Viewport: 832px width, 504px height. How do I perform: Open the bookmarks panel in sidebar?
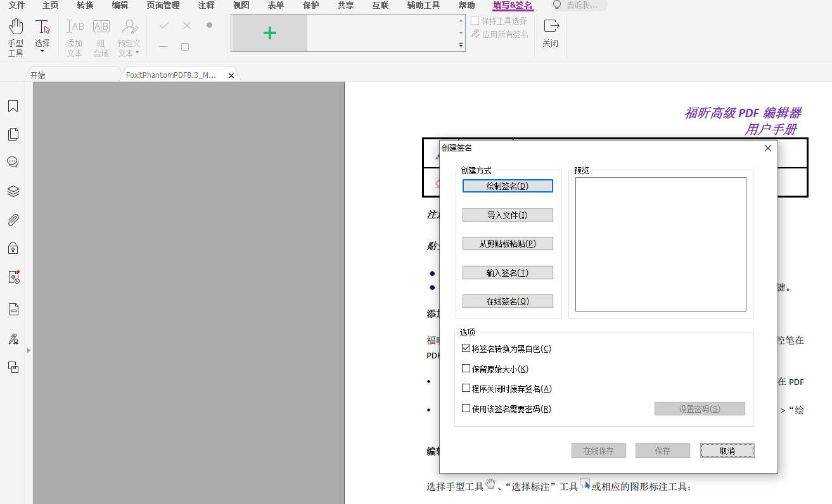[13, 106]
